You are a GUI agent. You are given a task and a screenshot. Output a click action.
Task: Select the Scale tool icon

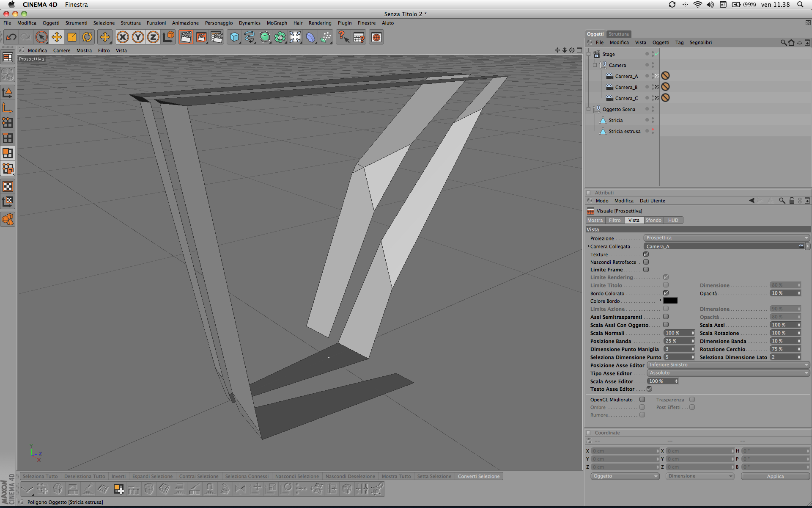(x=72, y=37)
